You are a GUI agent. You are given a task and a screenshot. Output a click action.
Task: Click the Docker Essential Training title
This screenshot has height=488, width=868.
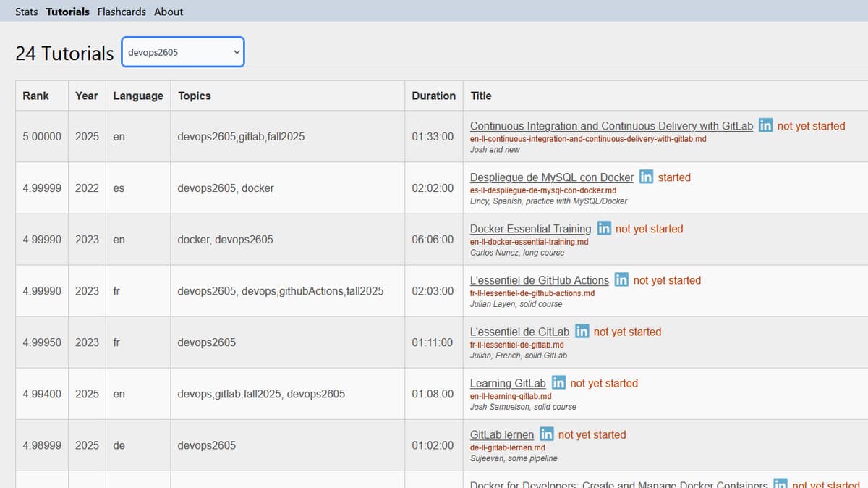tap(531, 228)
